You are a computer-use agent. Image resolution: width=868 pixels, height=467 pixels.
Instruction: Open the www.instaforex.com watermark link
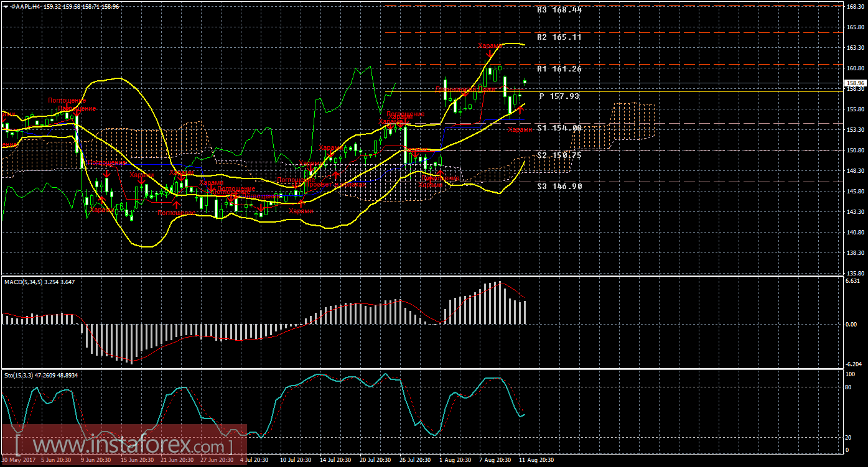click(x=124, y=445)
